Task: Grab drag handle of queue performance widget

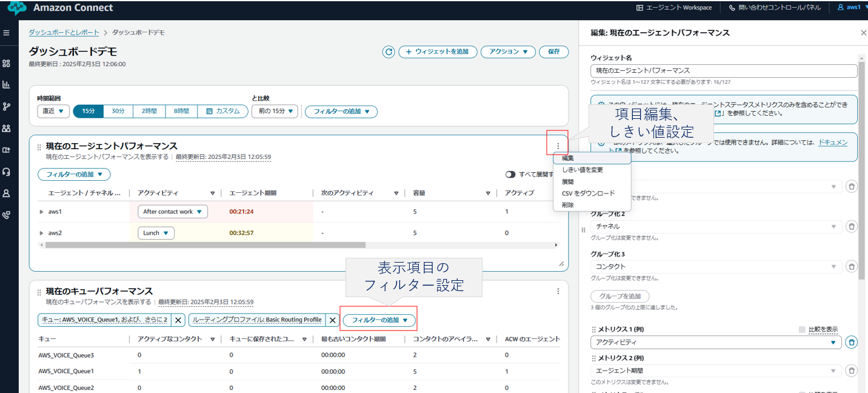Action: (x=39, y=292)
